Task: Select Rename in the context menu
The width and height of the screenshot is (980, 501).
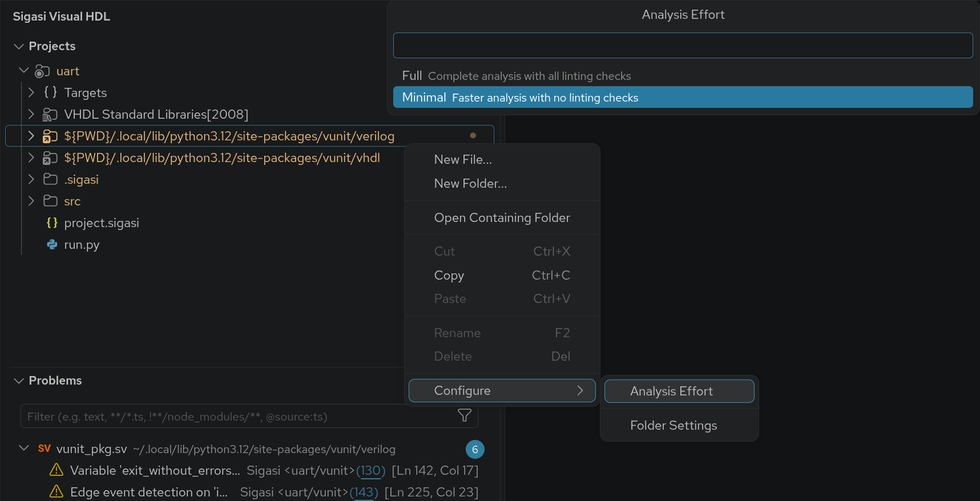Action: [x=502, y=333]
